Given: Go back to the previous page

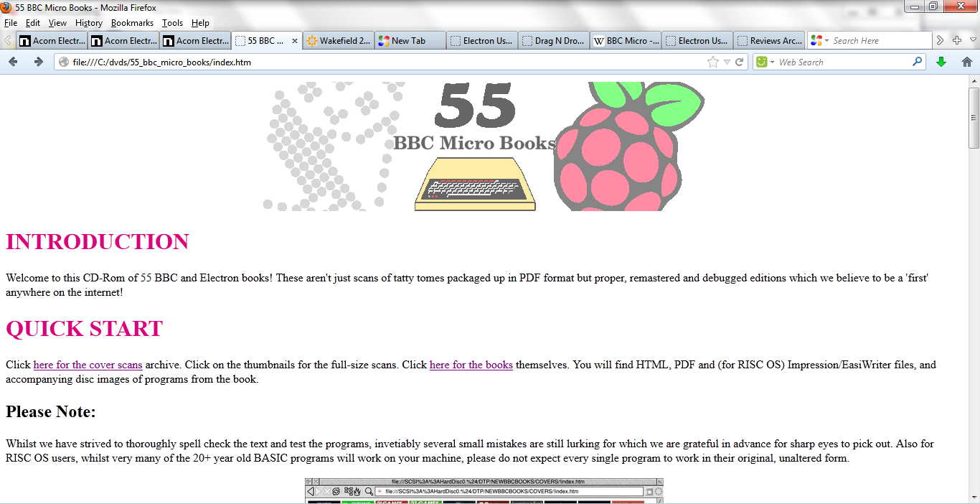Looking at the screenshot, I should (x=13, y=62).
